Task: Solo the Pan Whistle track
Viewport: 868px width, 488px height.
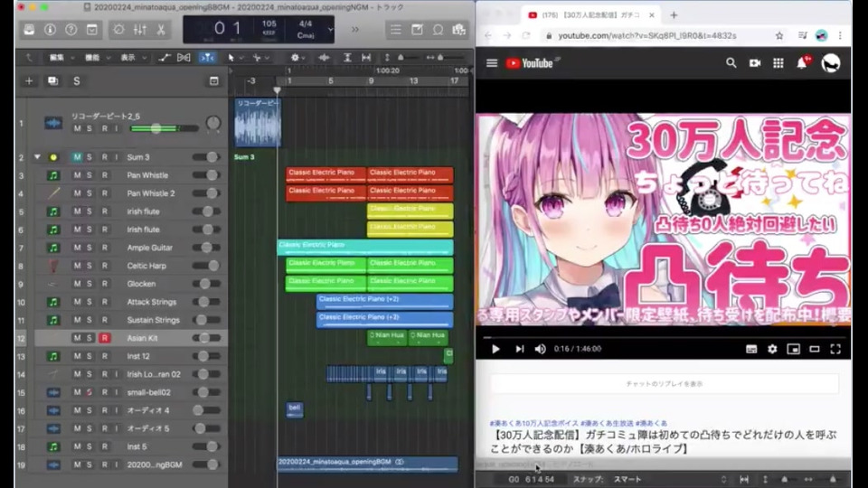Action: click(90, 175)
